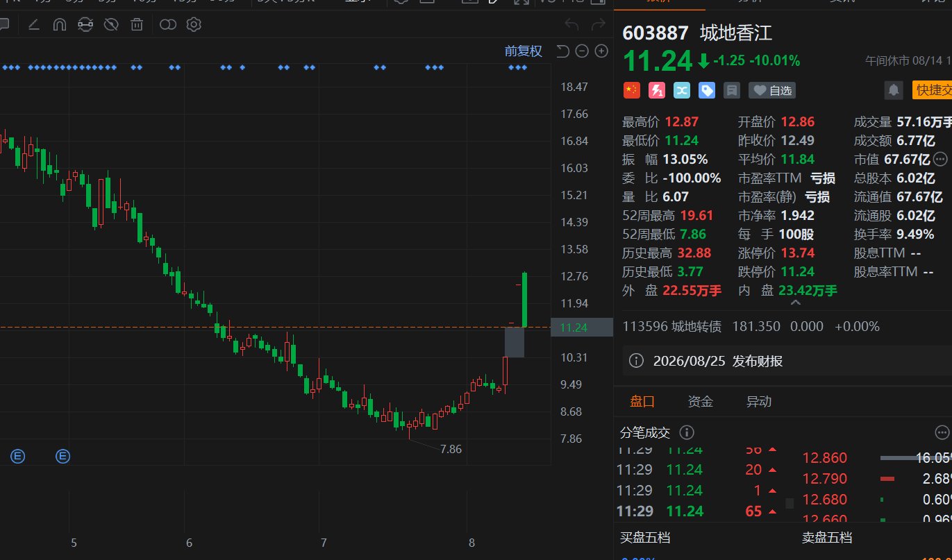Click the stock code 603887
952x560 pixels.
(655, 33)
